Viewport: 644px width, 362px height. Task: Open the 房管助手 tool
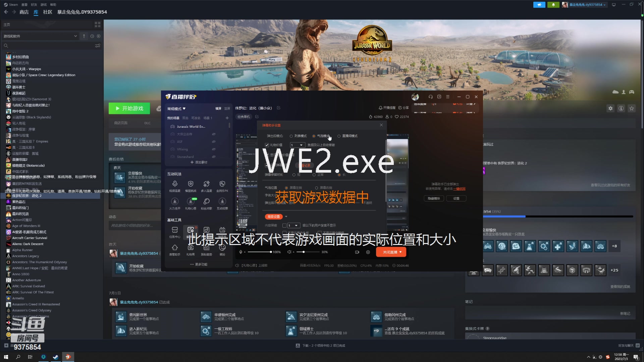coord(175,250)
